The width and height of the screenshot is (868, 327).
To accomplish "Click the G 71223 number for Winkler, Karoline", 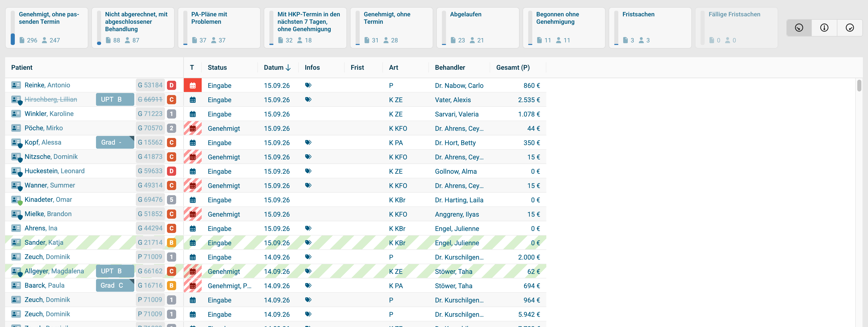I will click(150, 114).
